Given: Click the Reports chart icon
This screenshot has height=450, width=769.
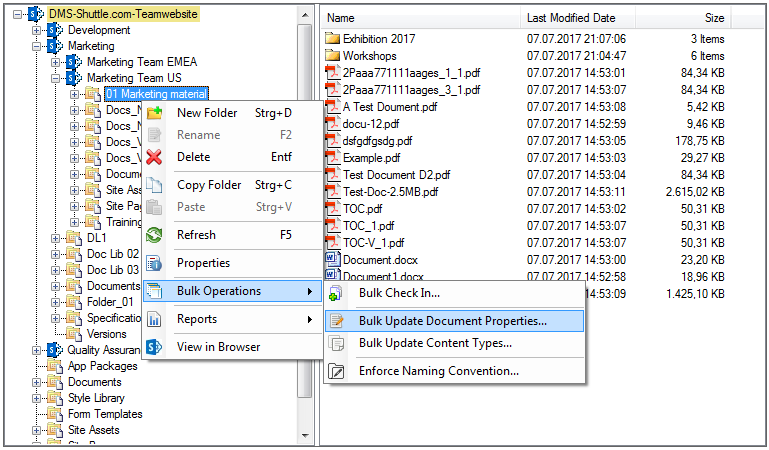Looking at the screenshot, I should pyautogui.click(x=154, y=319).
